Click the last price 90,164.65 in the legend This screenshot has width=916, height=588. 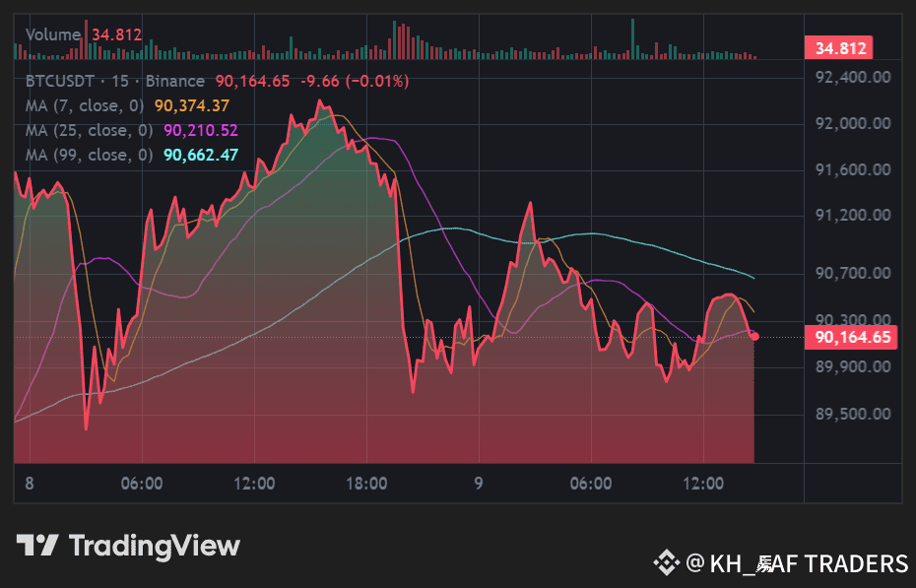coord(252,81)
